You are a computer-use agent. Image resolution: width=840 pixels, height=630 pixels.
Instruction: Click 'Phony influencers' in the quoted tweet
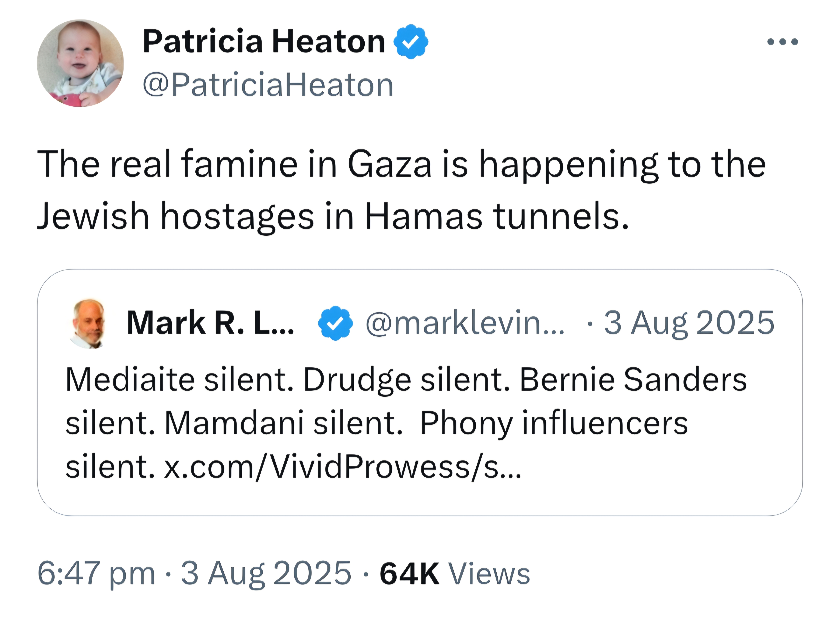(x=554, y=423)
